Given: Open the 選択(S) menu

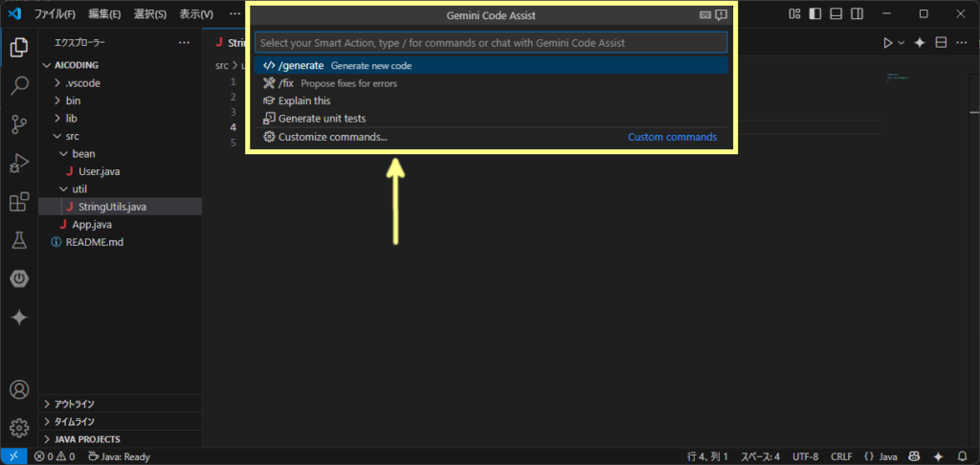Looking at the screenshot, I should click(x=150, y=13).
